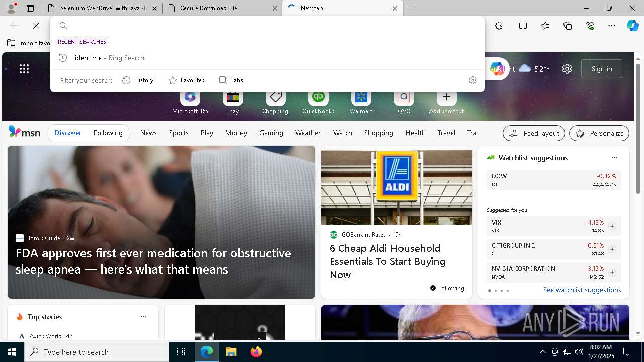Open the Gaming category

[x=271, y=133]
